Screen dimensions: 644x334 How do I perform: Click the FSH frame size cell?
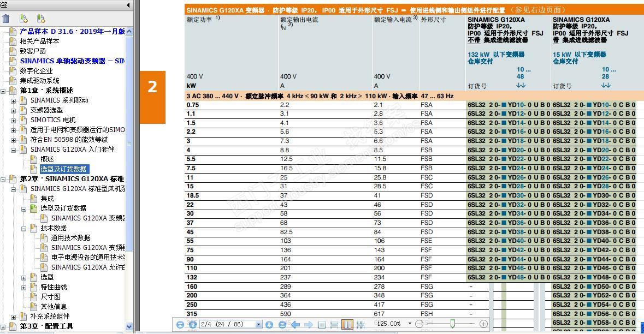[x=426, y=313]
